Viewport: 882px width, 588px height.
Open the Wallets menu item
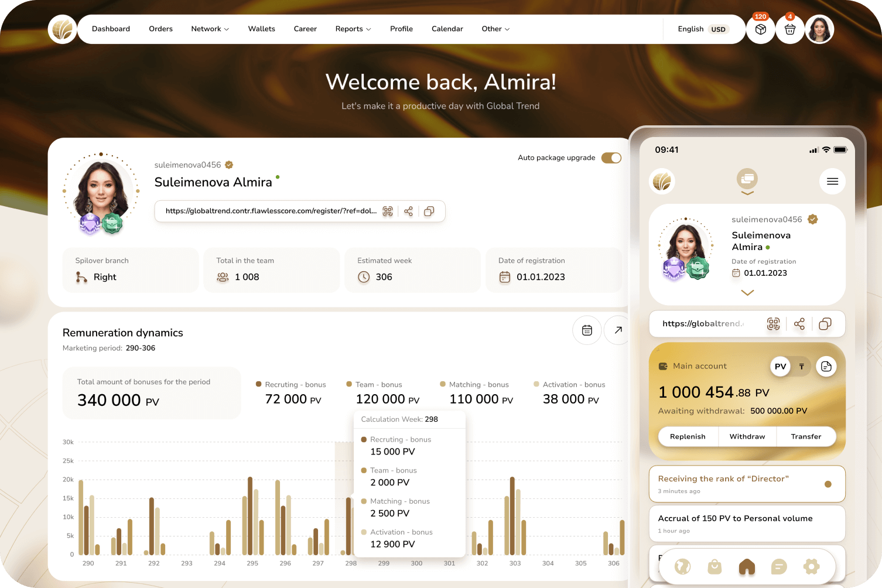point(261,29)
